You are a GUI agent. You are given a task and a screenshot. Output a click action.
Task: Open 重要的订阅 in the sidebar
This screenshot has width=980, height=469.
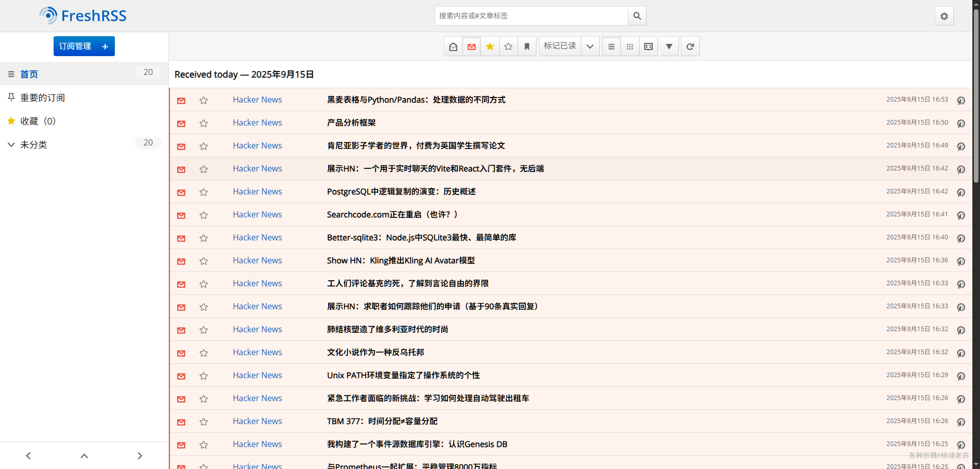click(42, 97)
